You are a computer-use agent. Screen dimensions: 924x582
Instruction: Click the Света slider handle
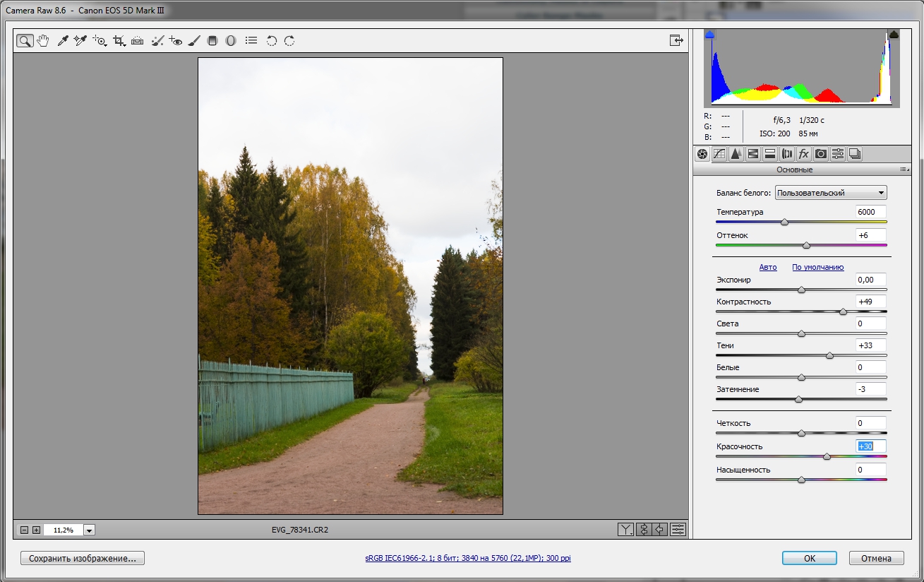(x=801, y=333)
